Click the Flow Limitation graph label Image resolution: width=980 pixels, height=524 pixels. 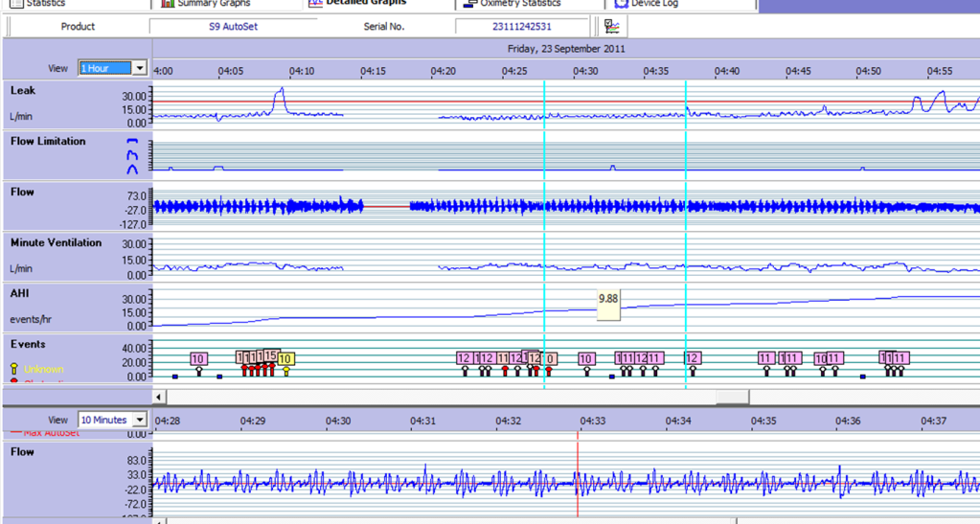coord(48,142)
